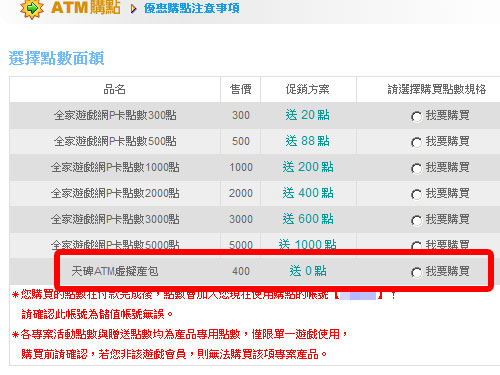The width and height of the screenshot is (500, 375).
Task: Open the 優惠購點注意事項 link
Action: tap(192, 8)
